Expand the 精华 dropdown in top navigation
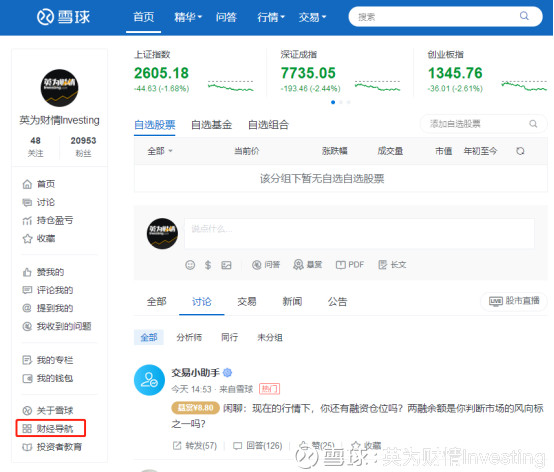This screenshot has height=472, width=554. 188,17
